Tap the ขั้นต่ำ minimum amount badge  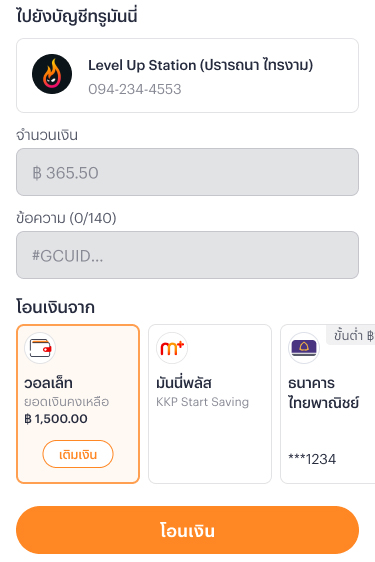pyautogui.click(x=351, y=336)
